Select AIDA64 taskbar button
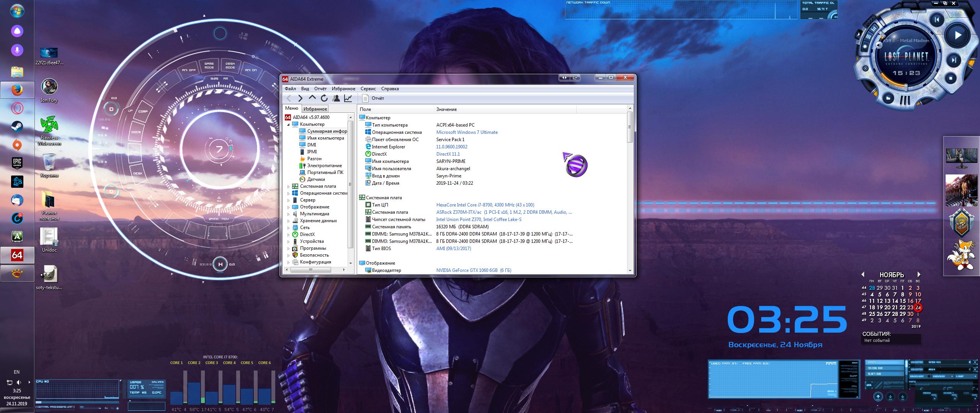 pyautogui.click(x=17, y=255)
